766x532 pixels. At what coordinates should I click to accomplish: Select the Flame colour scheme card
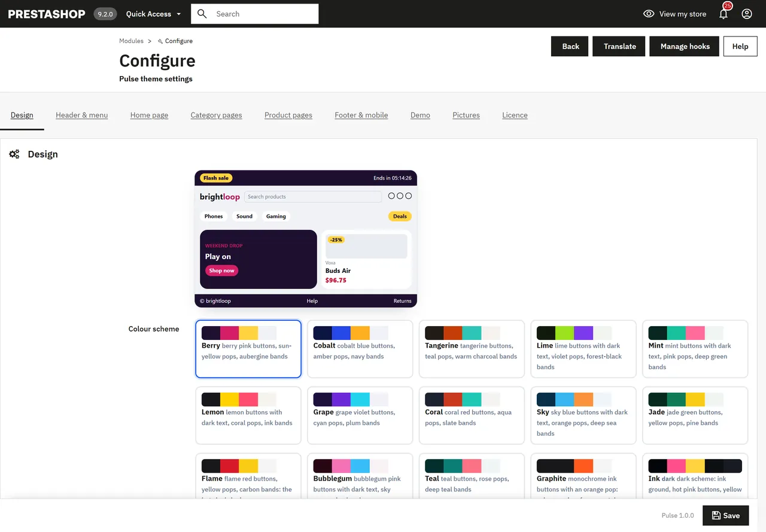[x=248, y=476]
